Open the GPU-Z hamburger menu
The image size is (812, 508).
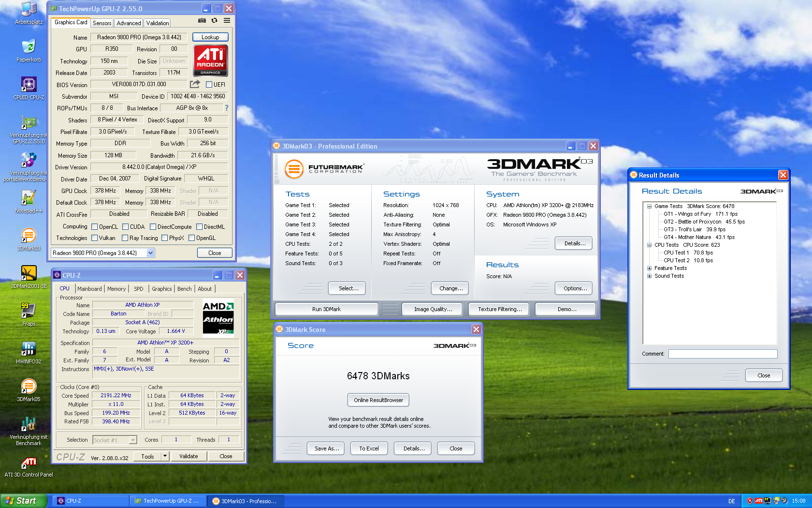(x=227, y=20)
